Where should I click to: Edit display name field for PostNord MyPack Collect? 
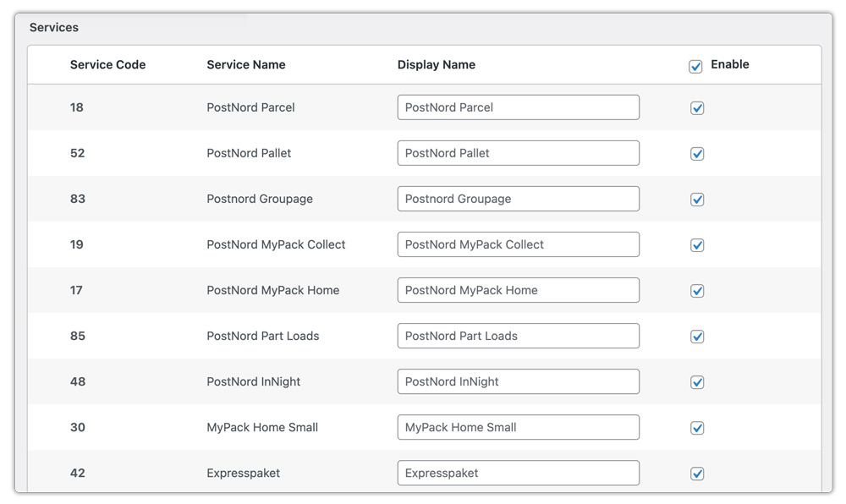(x=519, y=244)
